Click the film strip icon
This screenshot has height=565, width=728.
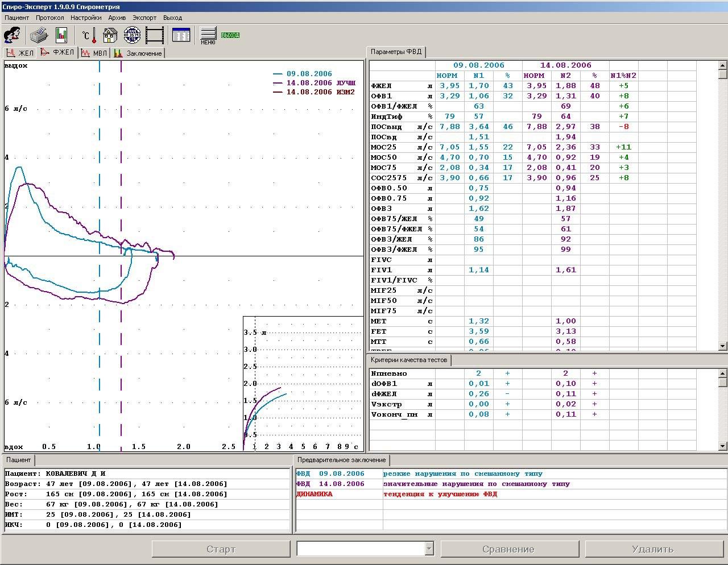155,35
